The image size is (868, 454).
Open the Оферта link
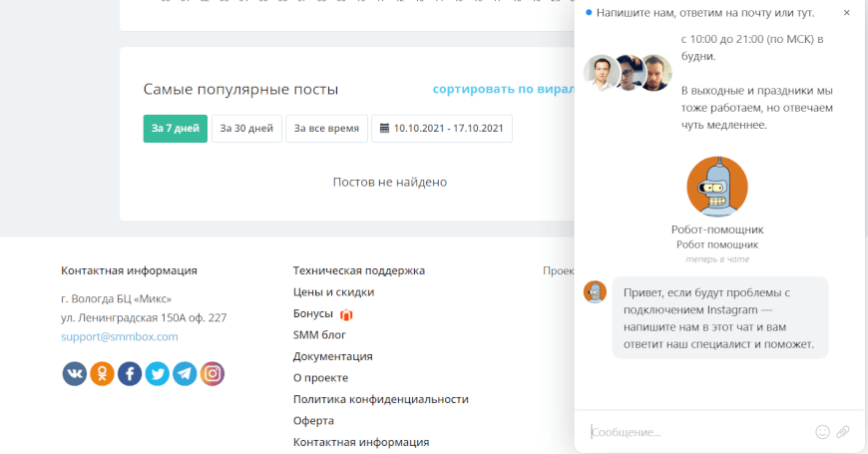pos(313,421)
